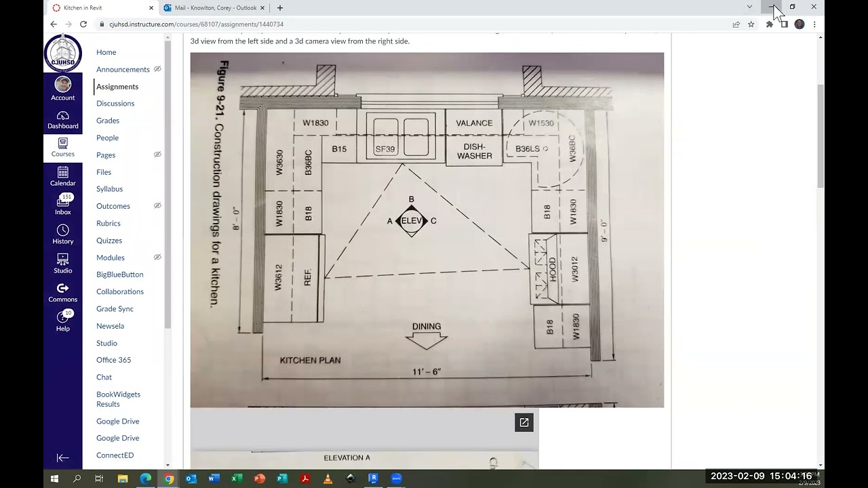The image size is (868, 488).
Task: Open the CJUHSD school logo link
Action: coord(63,53)
